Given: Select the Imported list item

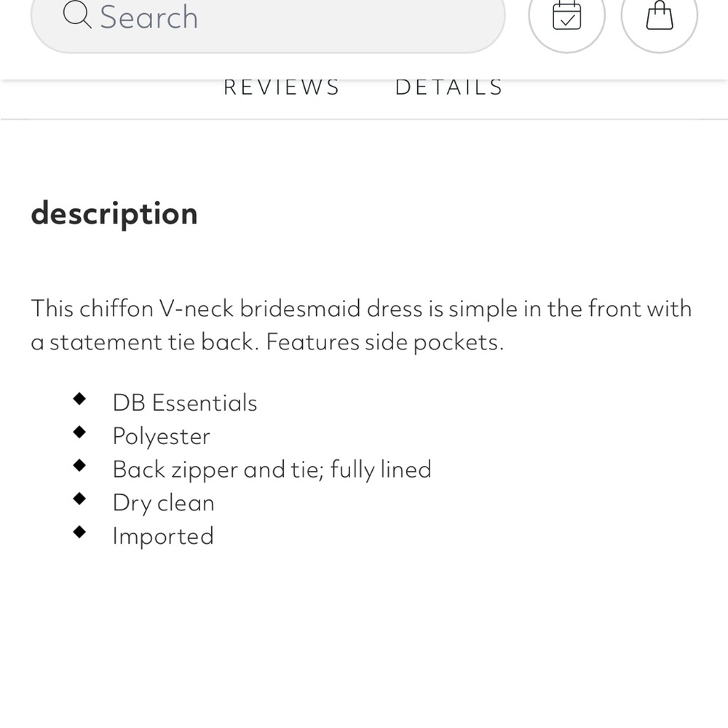Looking at the screenshot, I should click(163, 537).
